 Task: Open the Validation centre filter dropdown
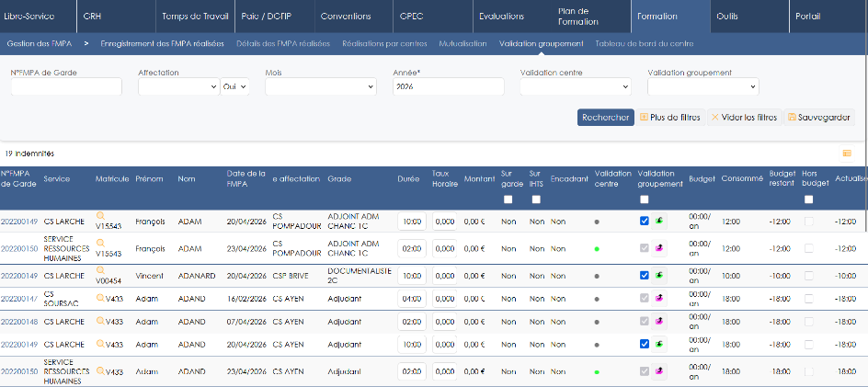tap(576, 86)
